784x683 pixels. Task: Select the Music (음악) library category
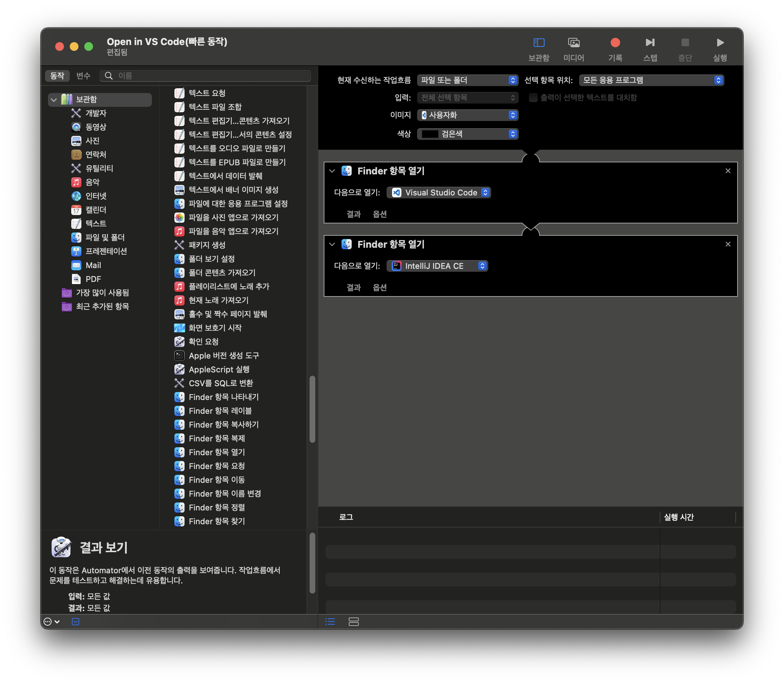click(x=92, y=182)
